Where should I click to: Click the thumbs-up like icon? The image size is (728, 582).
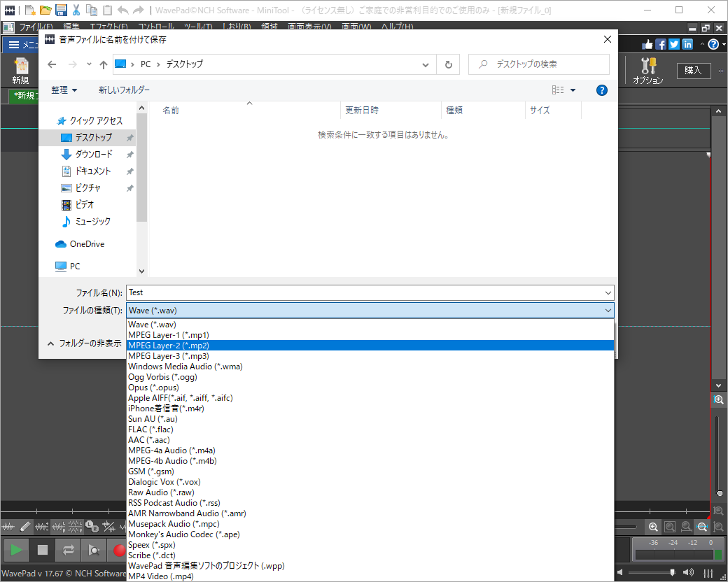[647, 44]
